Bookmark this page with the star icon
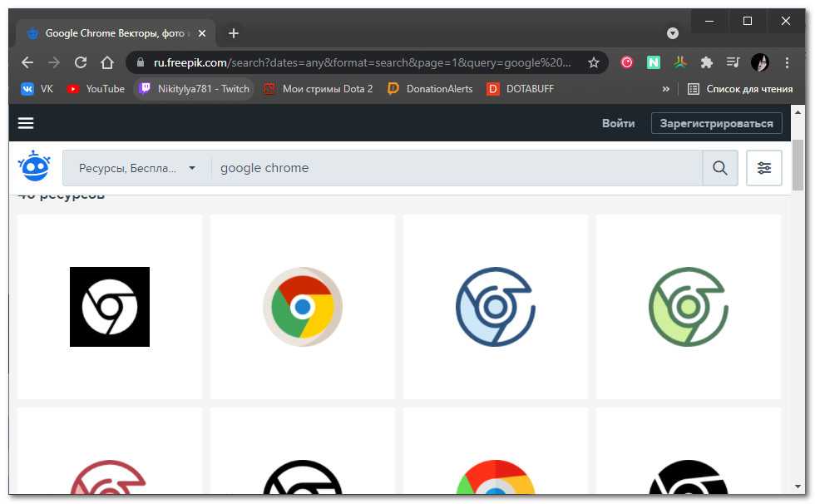815x504 pixels. 594,62
